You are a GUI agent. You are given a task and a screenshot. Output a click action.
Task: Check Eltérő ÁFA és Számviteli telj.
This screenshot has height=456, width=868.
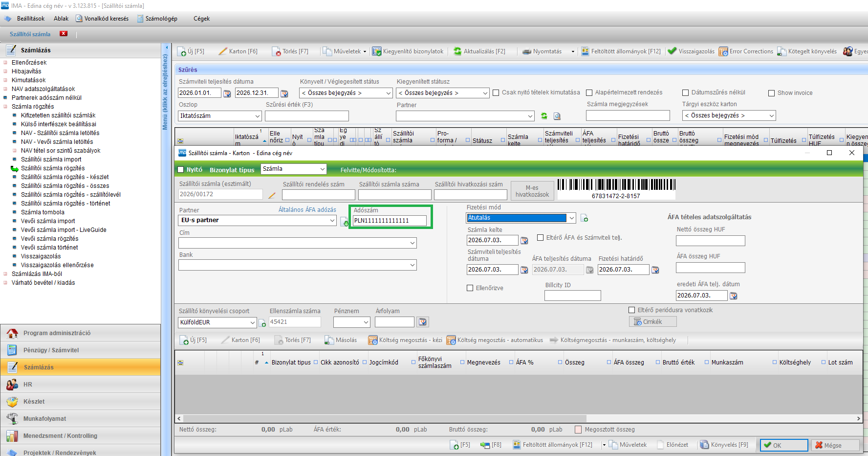pyautogui.click(x=540, y=238)
